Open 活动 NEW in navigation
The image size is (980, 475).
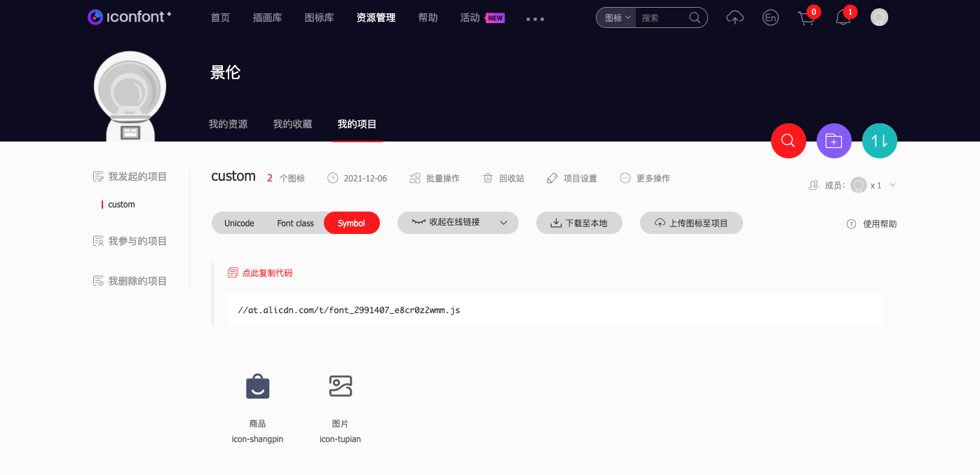tap(482, 18)
